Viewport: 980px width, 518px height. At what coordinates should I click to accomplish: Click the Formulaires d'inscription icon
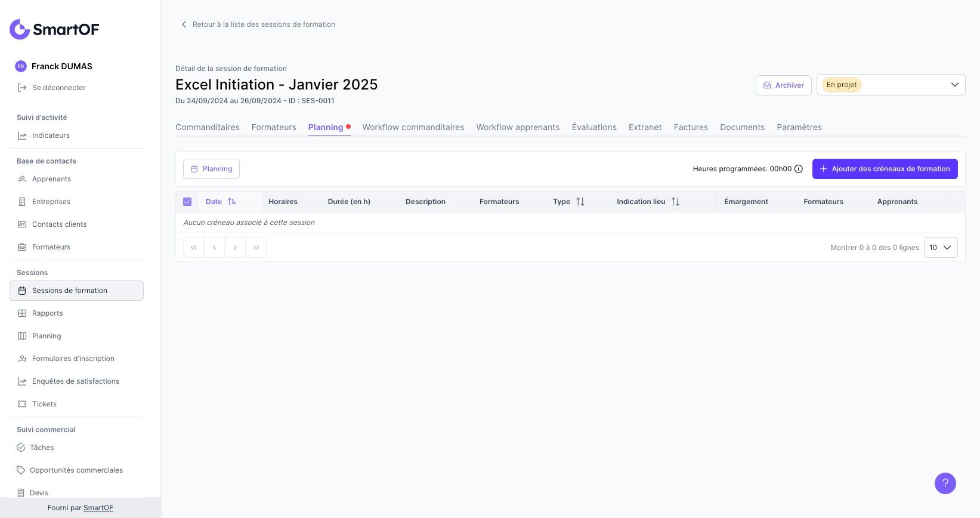(22, 359)
